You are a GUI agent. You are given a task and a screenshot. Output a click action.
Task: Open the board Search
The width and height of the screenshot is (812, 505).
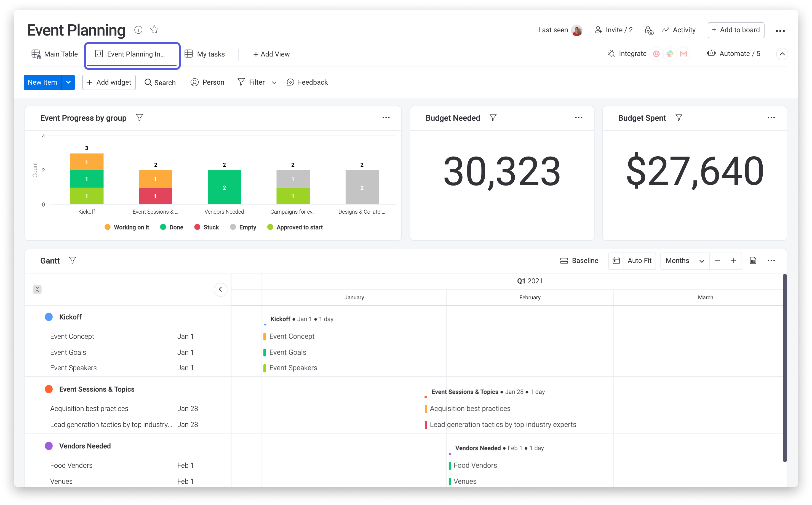(x=160, y=82)
